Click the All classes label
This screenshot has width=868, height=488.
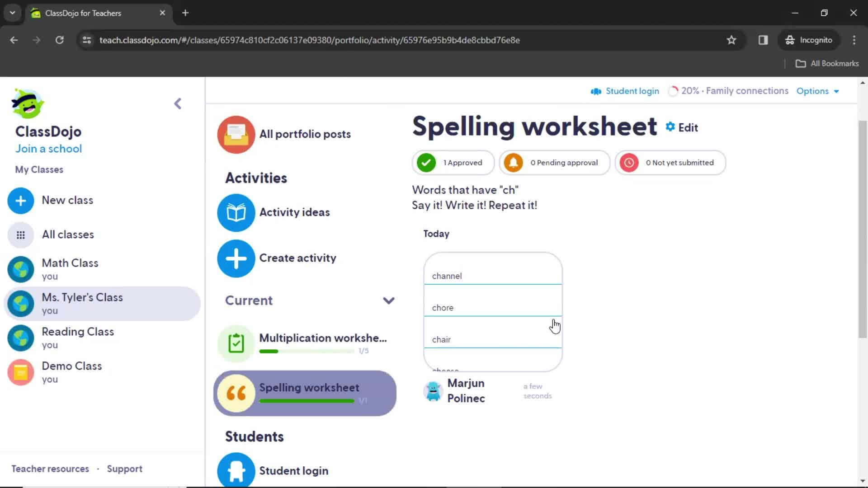68,235
